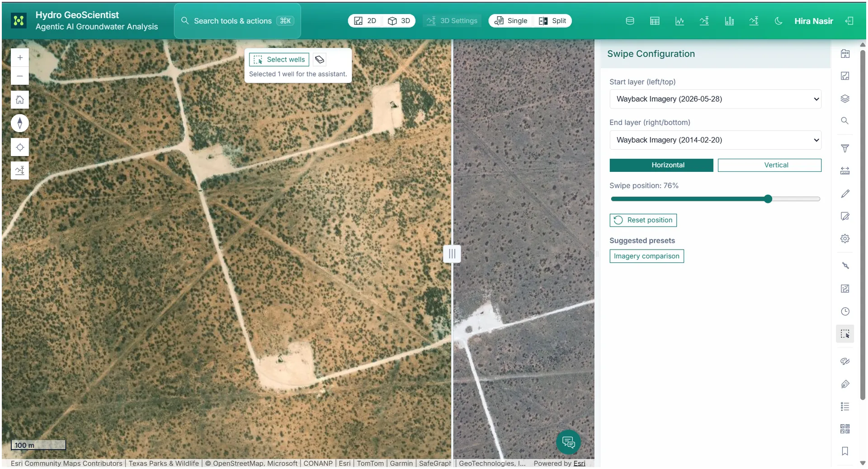Click the Search tools & actions field
The width and height of the screenshot is (868, 469).
237,21
